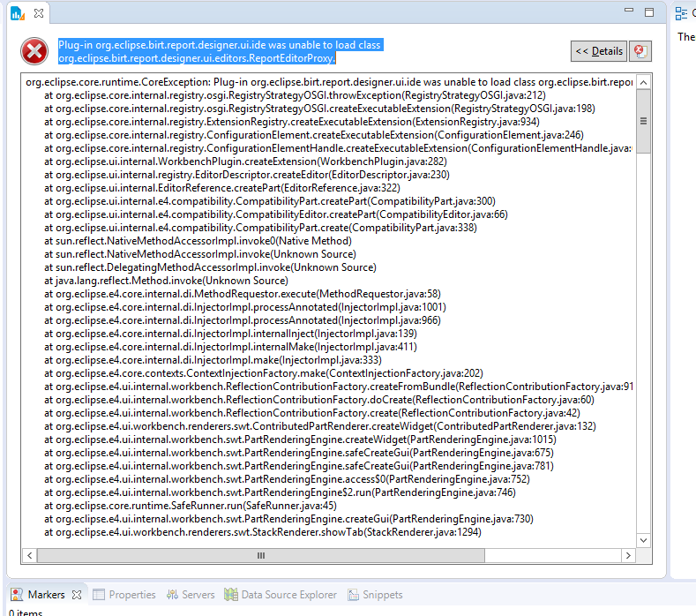696x616 pixels.
Task: Switch to the Markers tab
Action: (46, 594)
